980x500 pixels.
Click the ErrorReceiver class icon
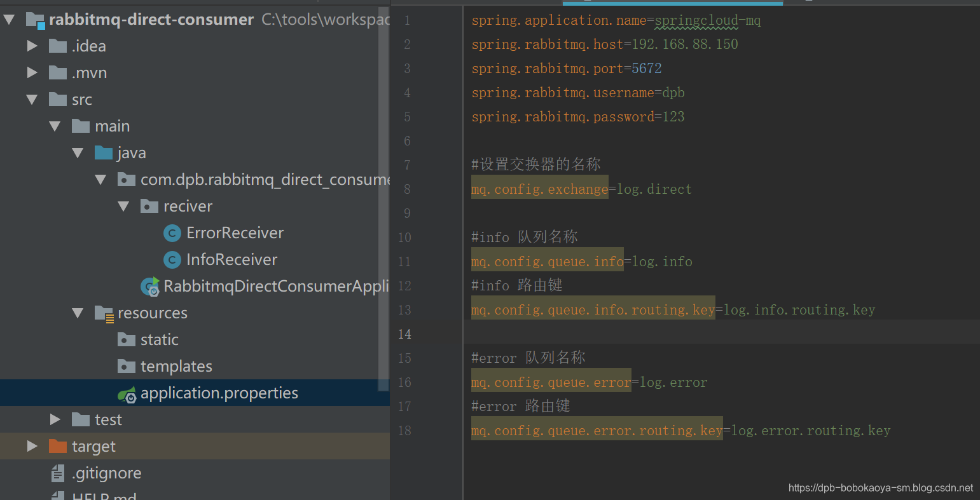click(x=172, y=233)
